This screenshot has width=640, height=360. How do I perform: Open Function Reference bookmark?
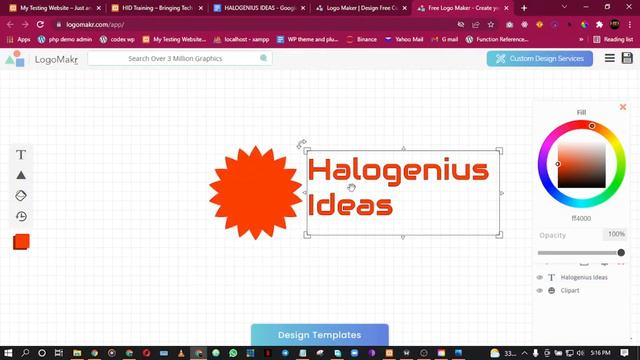tap(497, 40)
